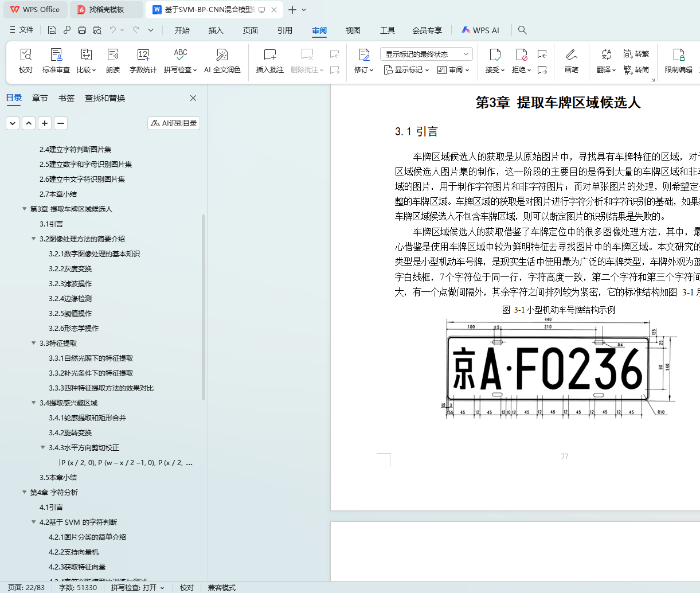Screen dimensions: 700x593
Task: Open the 接受 accept dropdown
Action: coord(495,70)
